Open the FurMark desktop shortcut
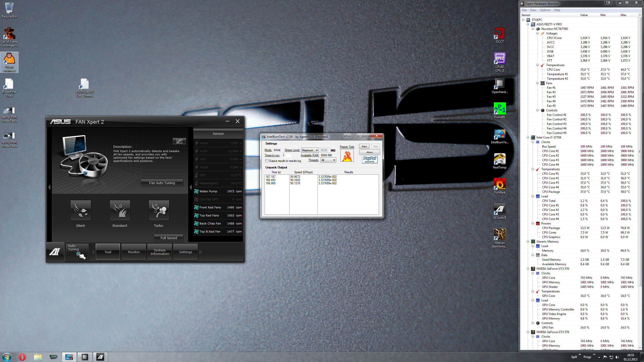This screenshot has height=362, width=644. click(500, 186)
